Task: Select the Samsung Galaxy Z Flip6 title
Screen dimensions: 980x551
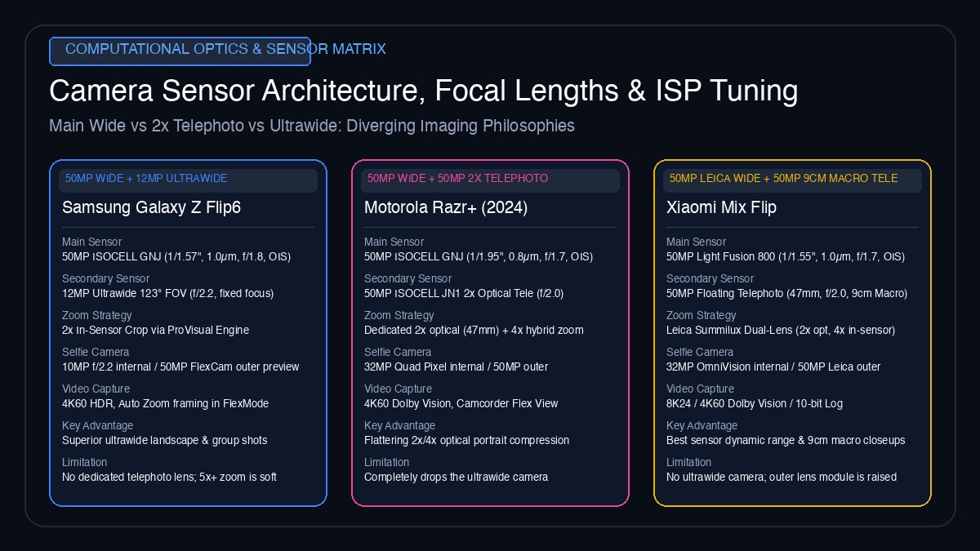Action: coord(151,207)
